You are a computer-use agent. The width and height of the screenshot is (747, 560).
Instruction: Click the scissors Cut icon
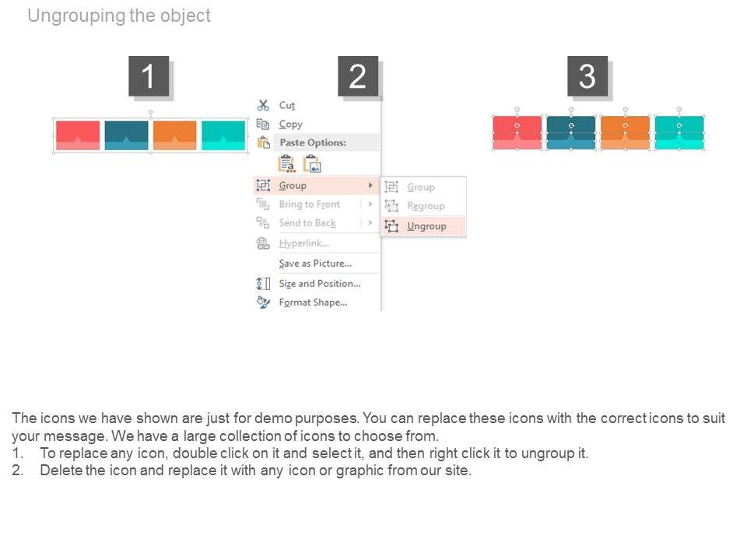tap(263, 105)
